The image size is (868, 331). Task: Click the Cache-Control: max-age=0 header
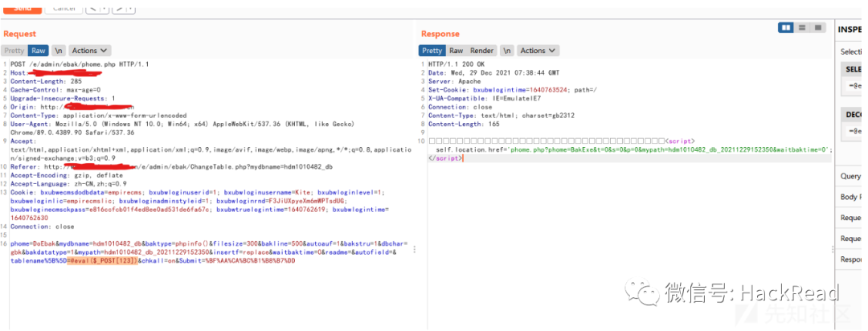coord(55,90)
